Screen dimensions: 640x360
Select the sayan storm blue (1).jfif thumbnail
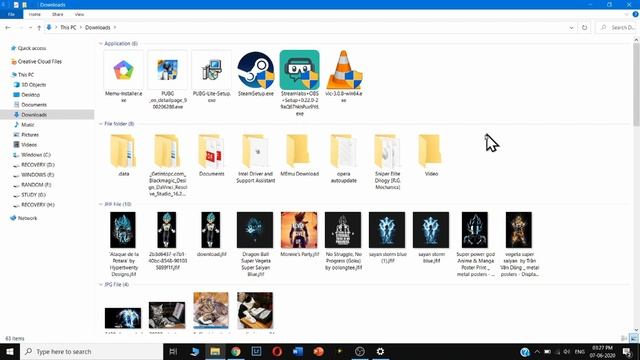tap(387, 230)
